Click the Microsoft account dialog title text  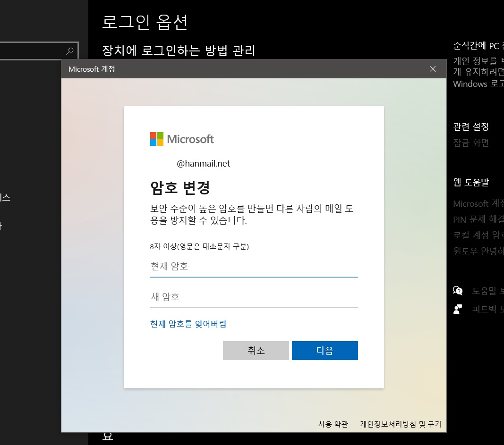click(92, 69)
